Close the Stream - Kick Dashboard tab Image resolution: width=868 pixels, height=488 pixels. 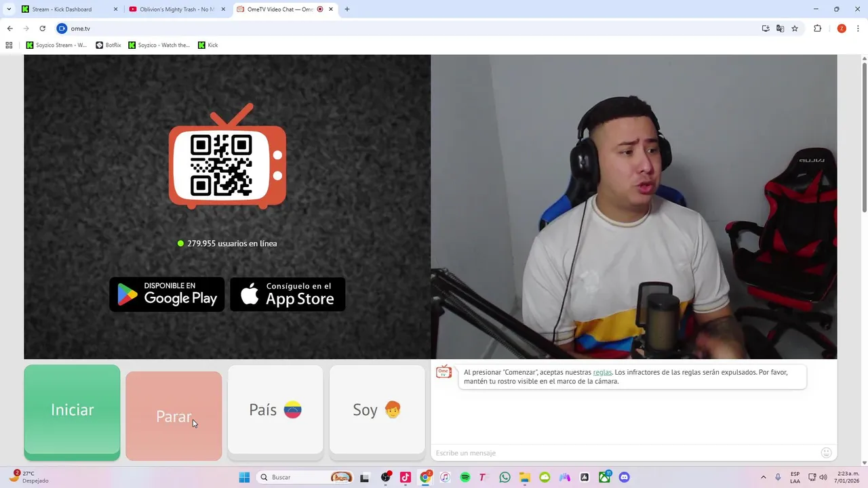(115, 9)
